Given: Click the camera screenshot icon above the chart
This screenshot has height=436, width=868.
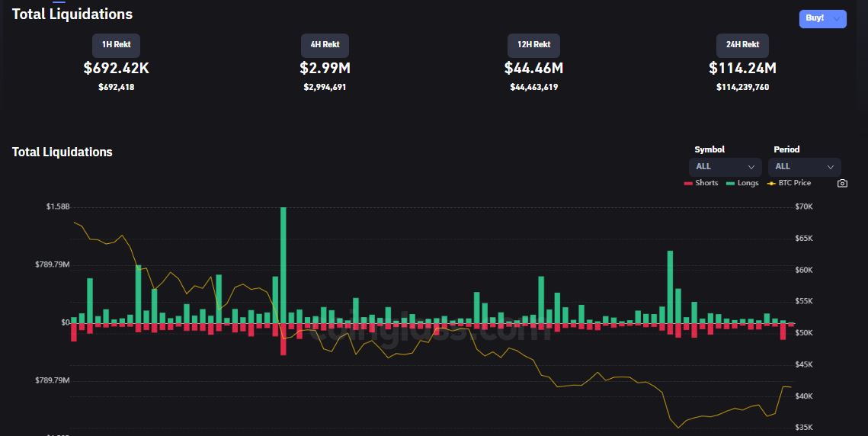Looking at the screenshot, I should [842, 184].
